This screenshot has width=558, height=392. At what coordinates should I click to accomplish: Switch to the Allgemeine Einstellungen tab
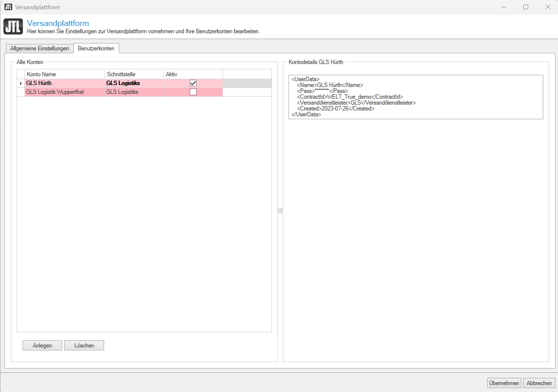[40, 48]
